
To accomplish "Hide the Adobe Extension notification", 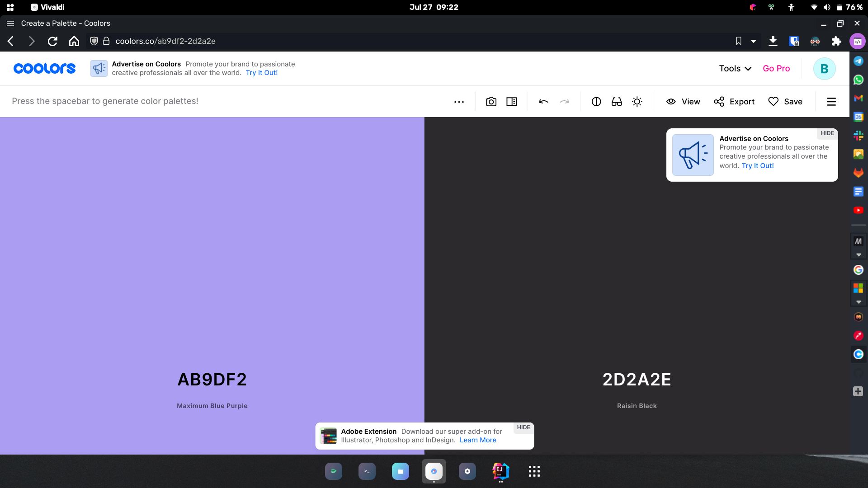I will (x=523, y=427).
